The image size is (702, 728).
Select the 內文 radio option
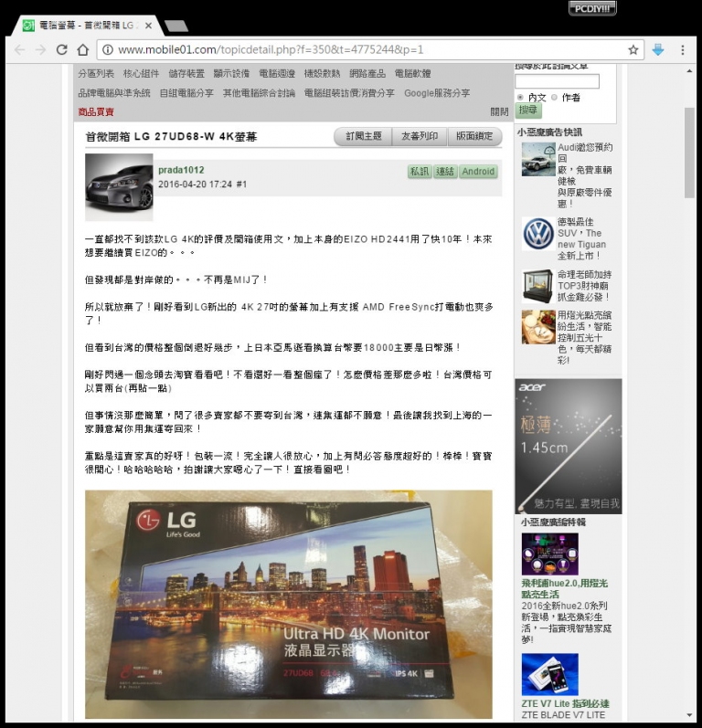[x=520, y=97]
